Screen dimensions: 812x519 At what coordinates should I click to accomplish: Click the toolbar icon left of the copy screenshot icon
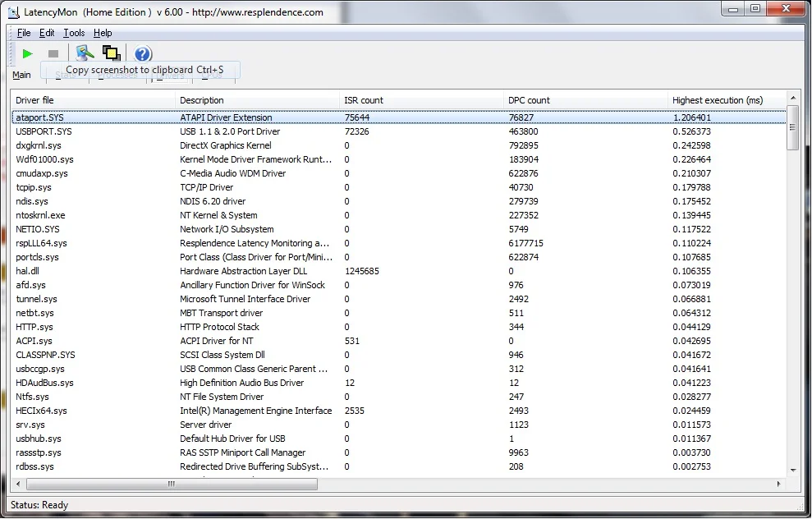point(85,53)
